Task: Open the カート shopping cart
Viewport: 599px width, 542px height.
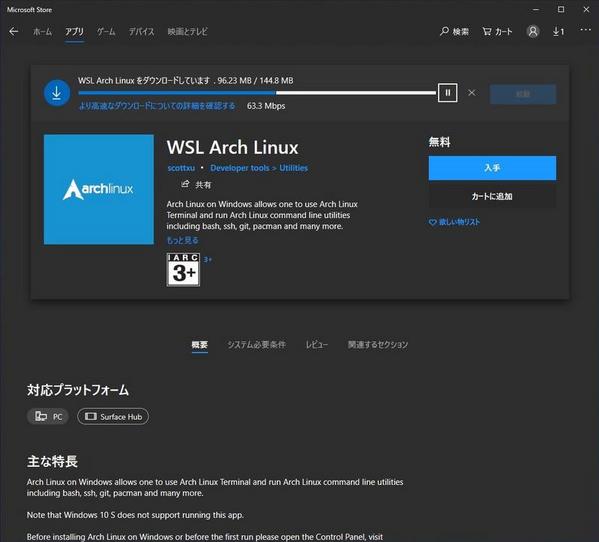Action: click(497, 31)
